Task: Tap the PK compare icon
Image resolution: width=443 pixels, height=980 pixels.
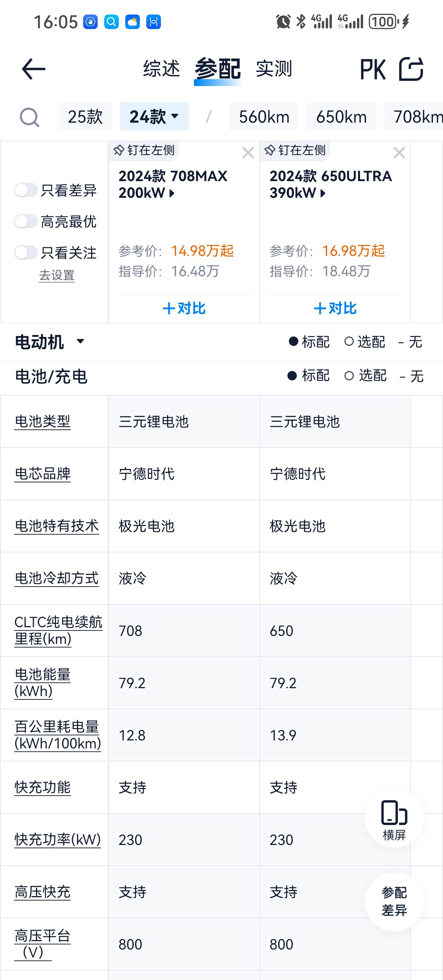Action: [x=373, y=69]
